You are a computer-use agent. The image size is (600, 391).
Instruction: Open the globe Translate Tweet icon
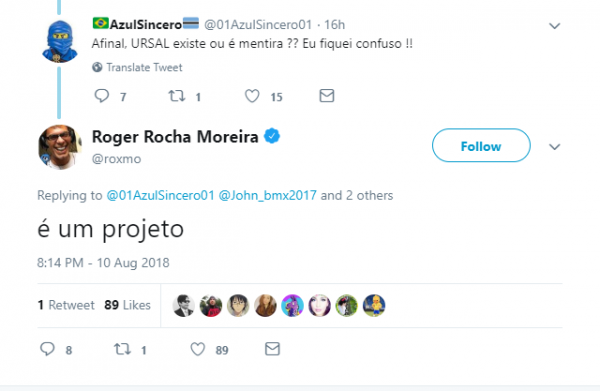point(97,67)
